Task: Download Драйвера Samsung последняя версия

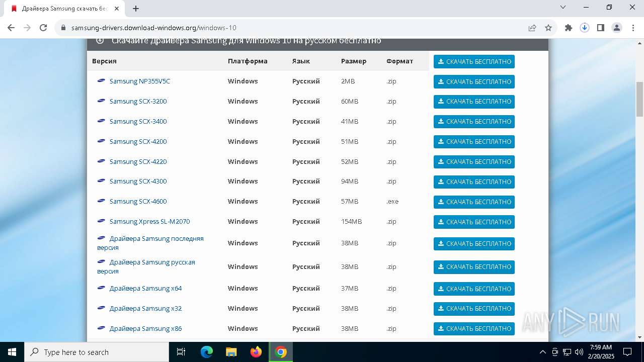Action: (474, 244)
